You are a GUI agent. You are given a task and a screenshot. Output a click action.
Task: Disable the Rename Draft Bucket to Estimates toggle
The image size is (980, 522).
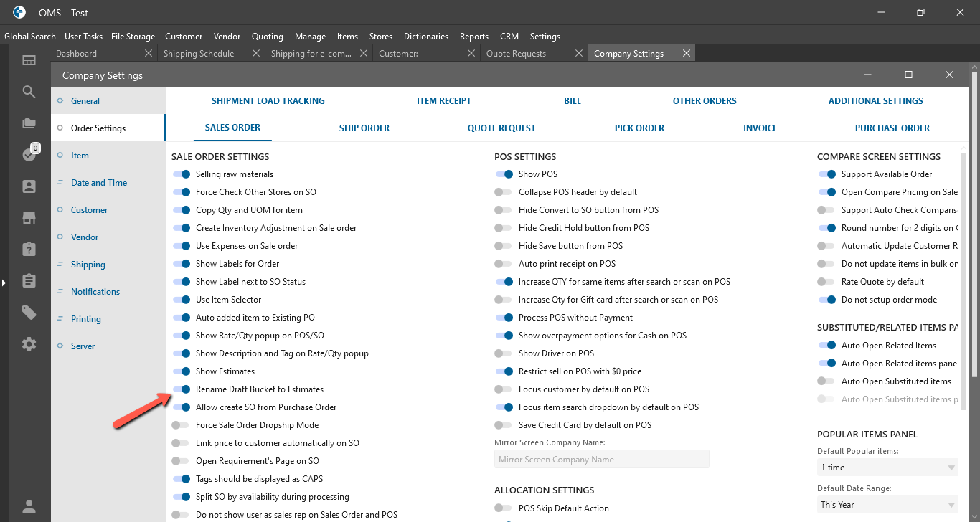click(x=182, y=389)
